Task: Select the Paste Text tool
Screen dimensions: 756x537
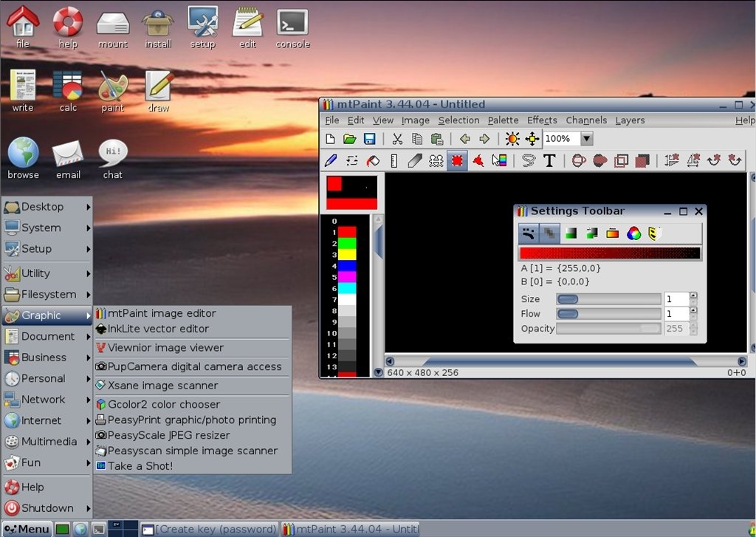Action: tap(549, 160)
